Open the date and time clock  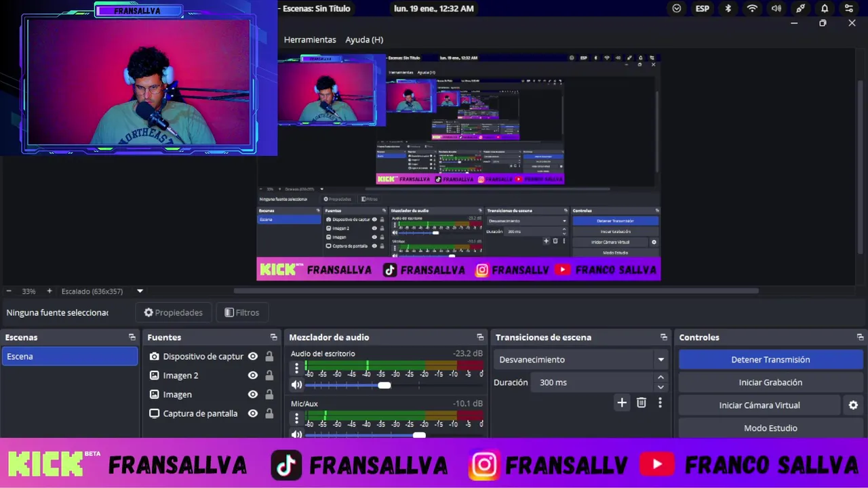click(x=434, y=9)
